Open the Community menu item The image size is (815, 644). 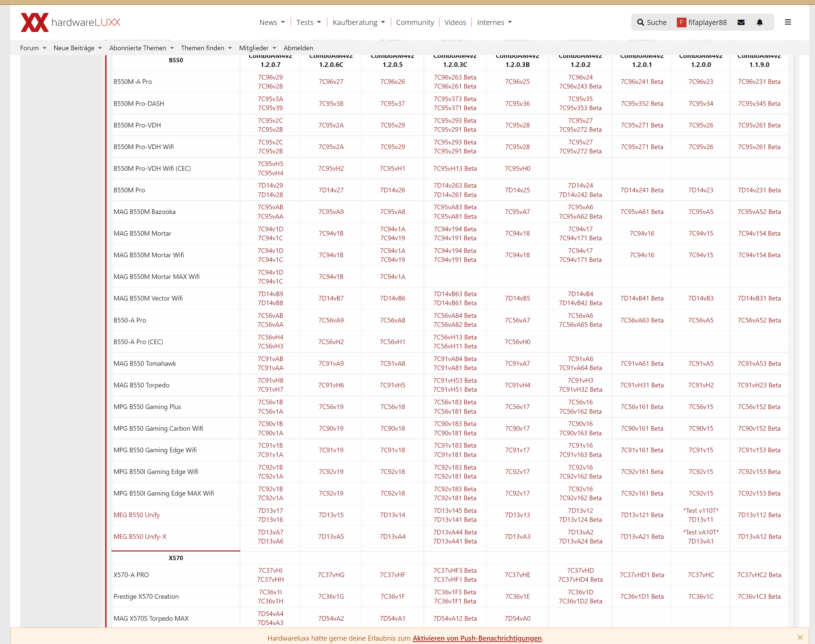pos(415,23)
